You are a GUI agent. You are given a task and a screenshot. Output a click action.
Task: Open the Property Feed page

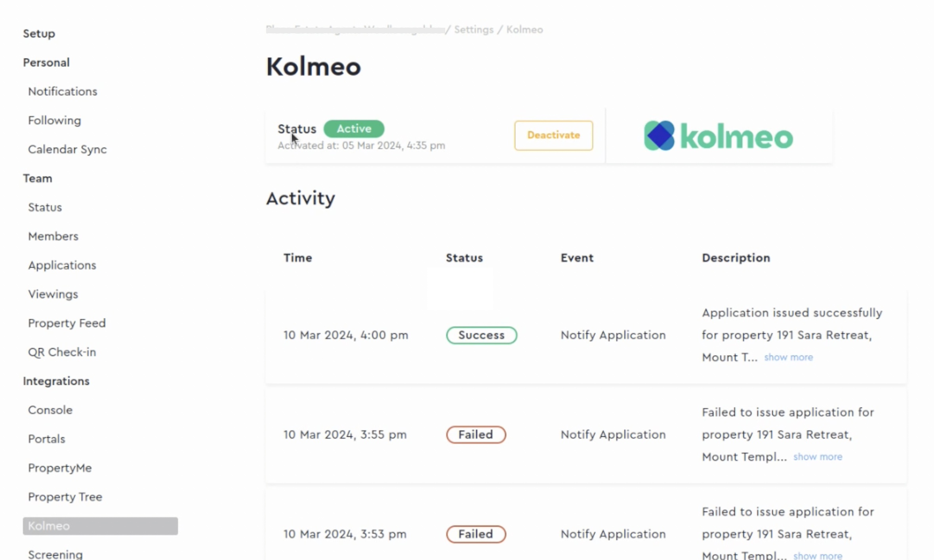(67, 323)
